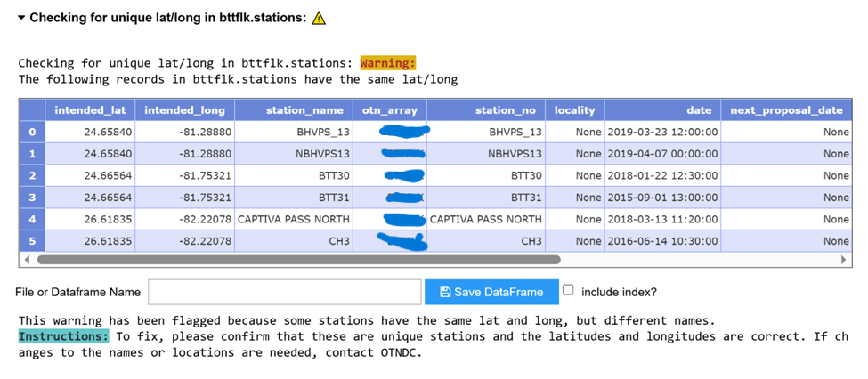Click date cell 2016-06-14 10:30:00
868x379 pixels.
point(662,241)
